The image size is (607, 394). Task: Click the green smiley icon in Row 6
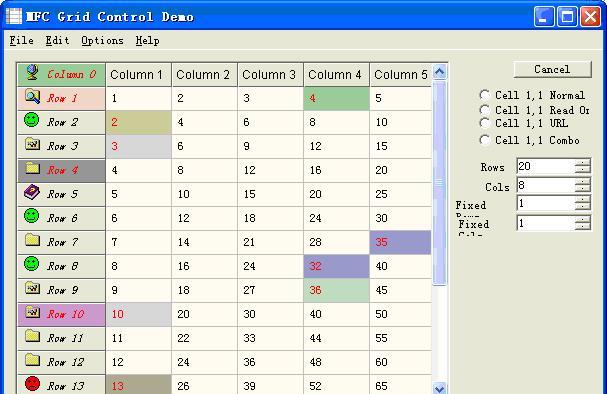(31, 216)
